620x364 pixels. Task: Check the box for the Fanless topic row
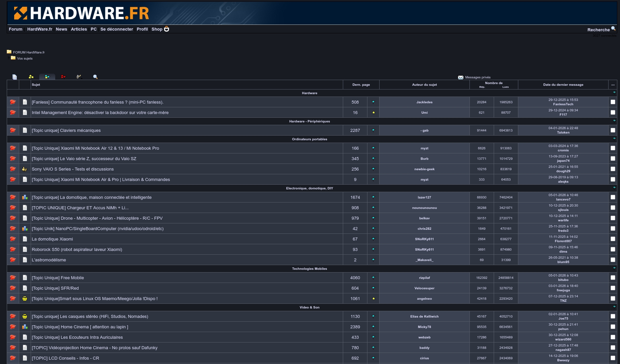pyautogui.click(x=613, y=102)
